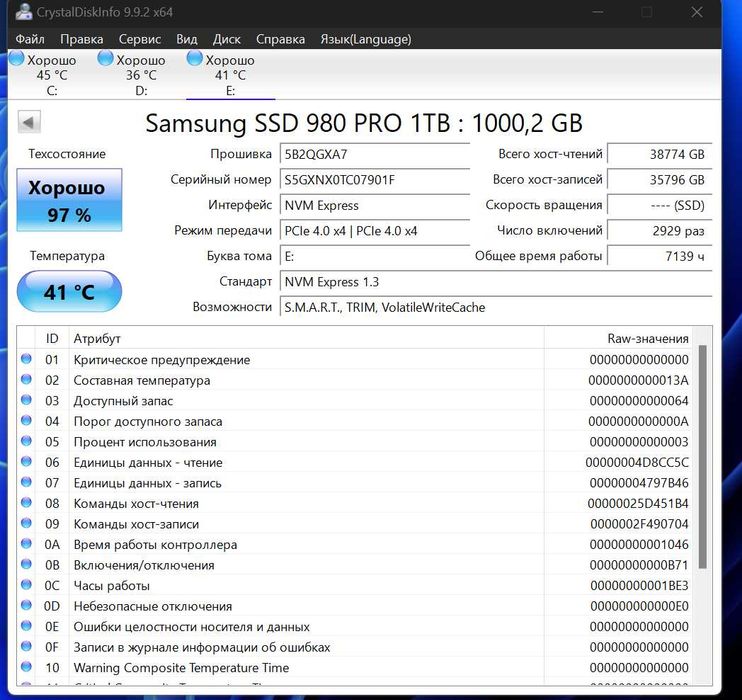Screen dimensions: 742x700
Task: Click status orb for attribute 01
Action: pos(26,359)
